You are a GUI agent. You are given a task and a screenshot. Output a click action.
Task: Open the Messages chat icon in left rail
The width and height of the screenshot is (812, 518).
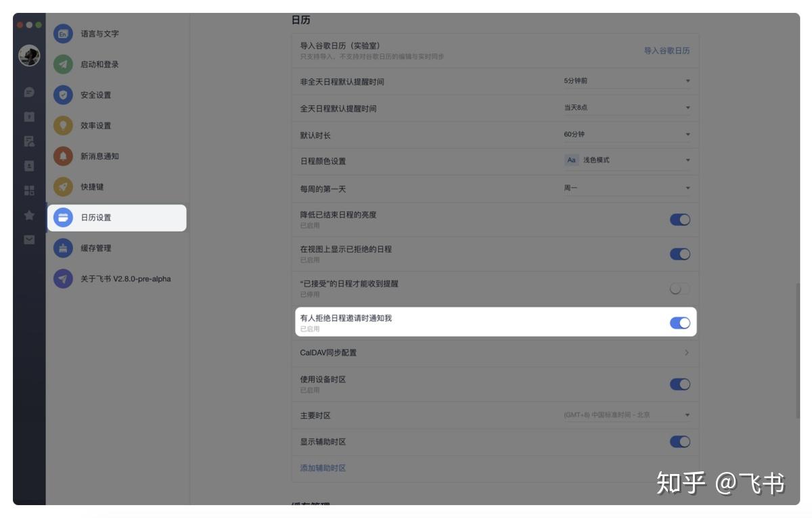(x=29, y=92)
